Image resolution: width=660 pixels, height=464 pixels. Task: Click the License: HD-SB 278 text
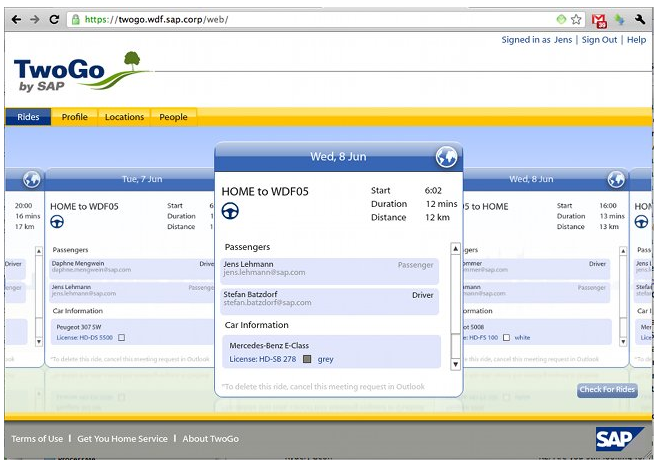263,359
